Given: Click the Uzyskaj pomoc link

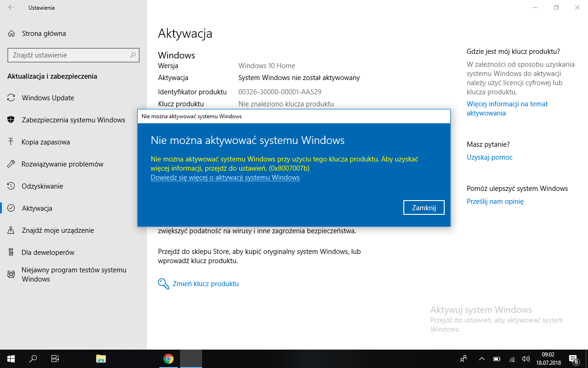Looking at the screenshot, I should (x=490, y=157).
